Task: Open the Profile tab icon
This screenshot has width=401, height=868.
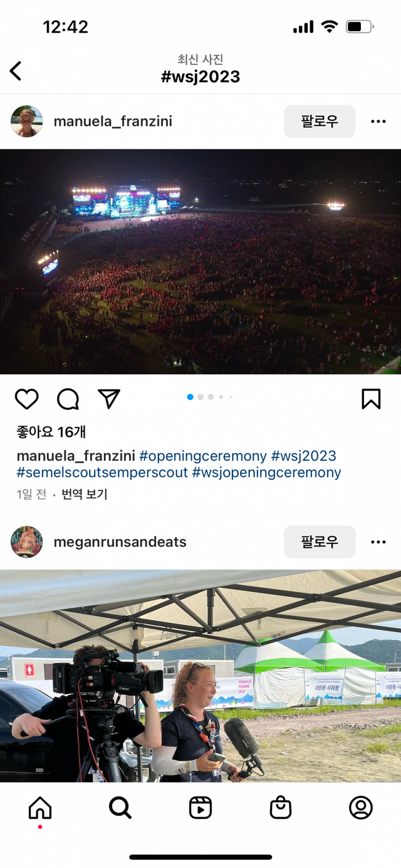Action: (x=361, y=808)
